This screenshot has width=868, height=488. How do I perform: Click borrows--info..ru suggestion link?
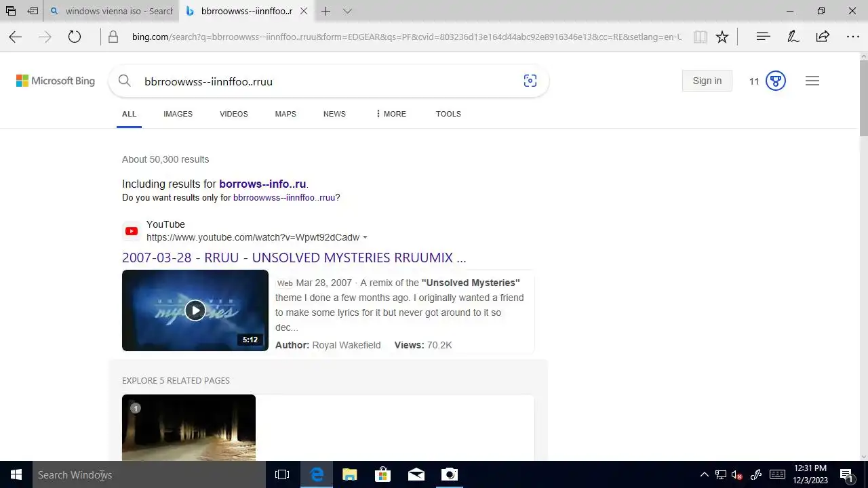(262, 184)
